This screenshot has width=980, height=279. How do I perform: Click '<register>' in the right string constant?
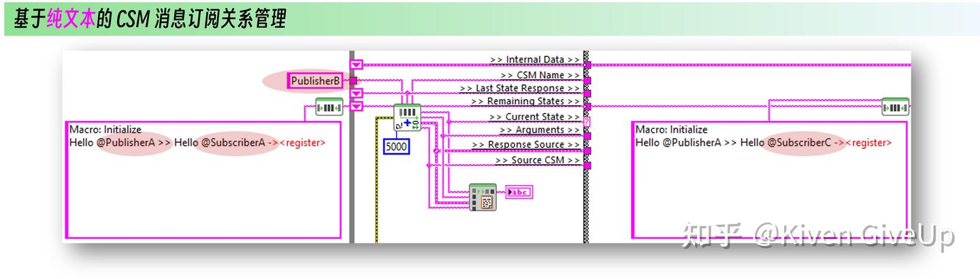tap(869, 143)
